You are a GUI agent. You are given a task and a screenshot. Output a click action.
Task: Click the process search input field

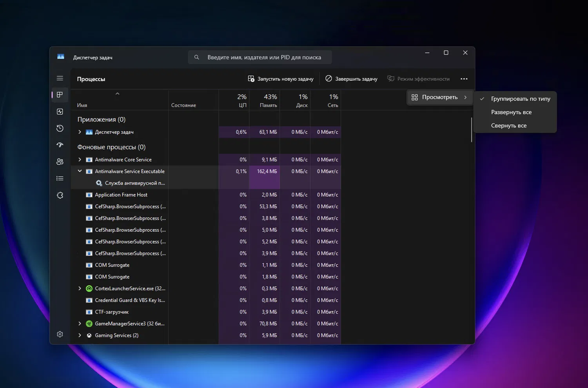click(x=264, y=57)
